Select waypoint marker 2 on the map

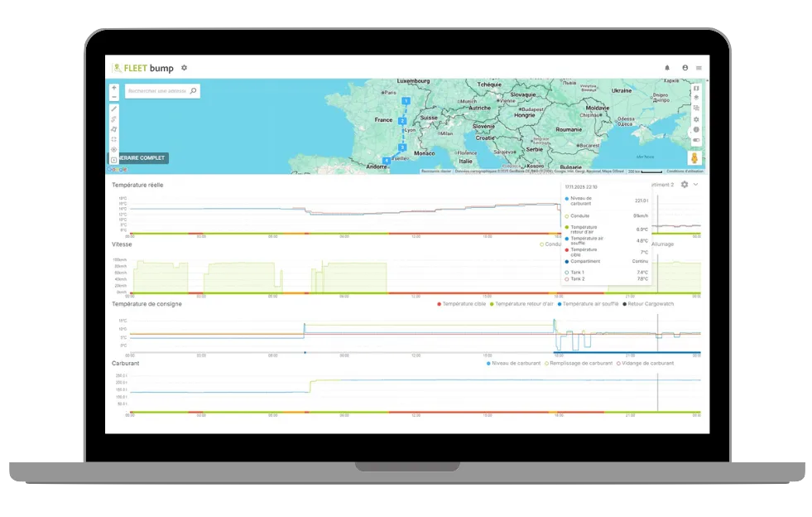tap(402, 121)
